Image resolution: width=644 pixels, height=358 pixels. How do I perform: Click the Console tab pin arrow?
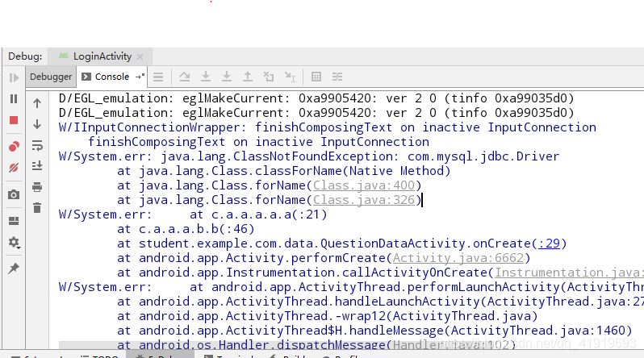click(x=140, y=77)
